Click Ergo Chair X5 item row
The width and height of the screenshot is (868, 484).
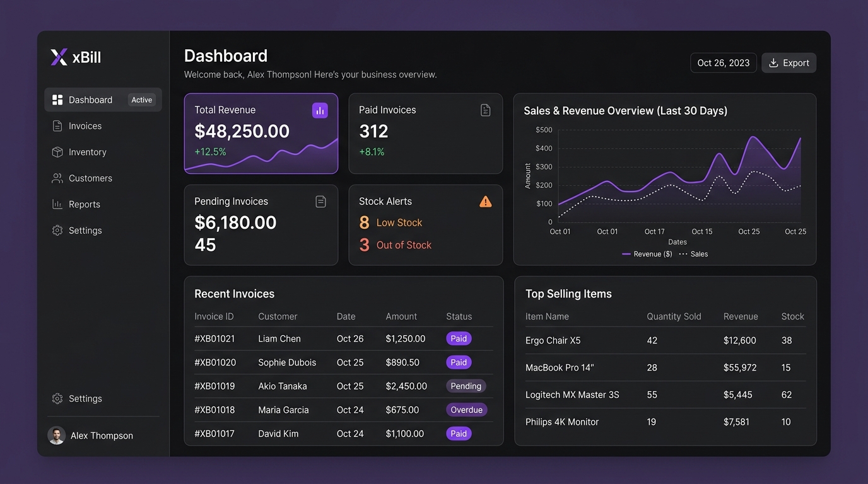[666, 340]
